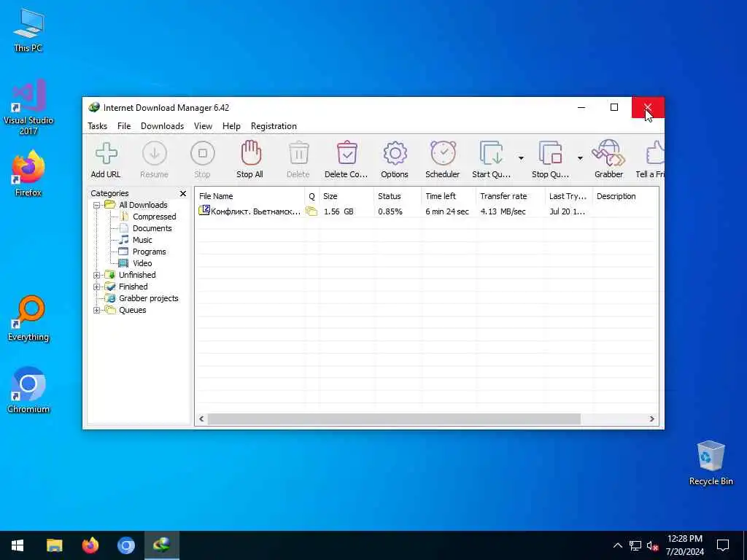Open the Registration menu
Viewport: 747px width, 560px height.
(274, 126)
